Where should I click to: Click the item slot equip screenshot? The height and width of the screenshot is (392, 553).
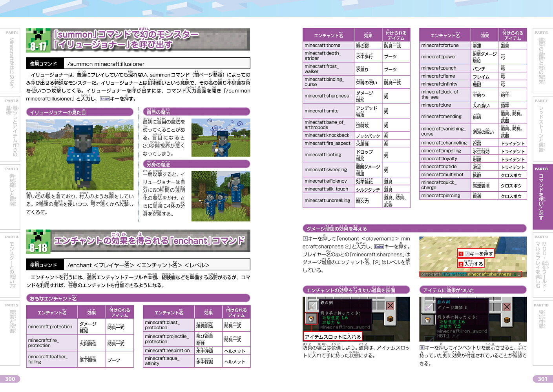tap(356, 319)
